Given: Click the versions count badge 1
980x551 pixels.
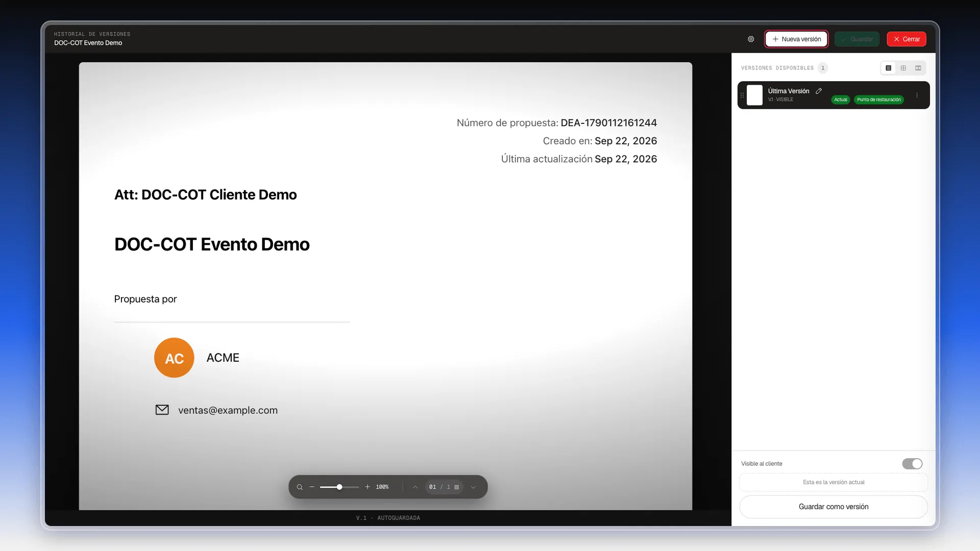Looking at the screenshot, I should click(822, 68).
